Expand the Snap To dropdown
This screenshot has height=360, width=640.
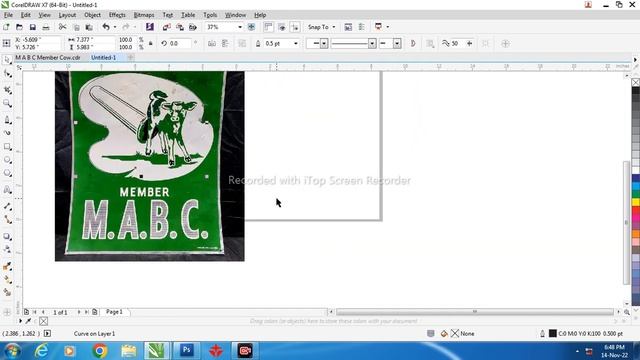(334, 27)
